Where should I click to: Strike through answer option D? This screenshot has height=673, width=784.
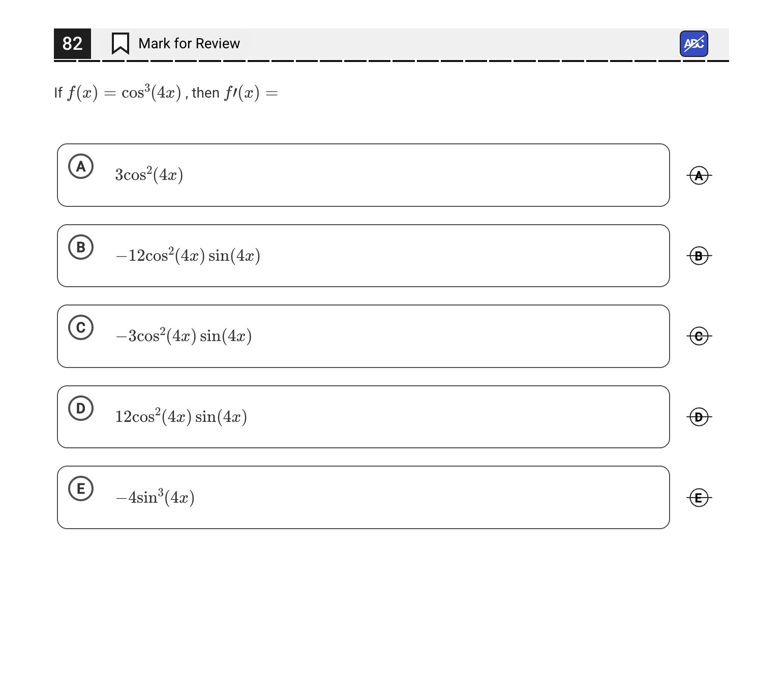pos(699,417)
